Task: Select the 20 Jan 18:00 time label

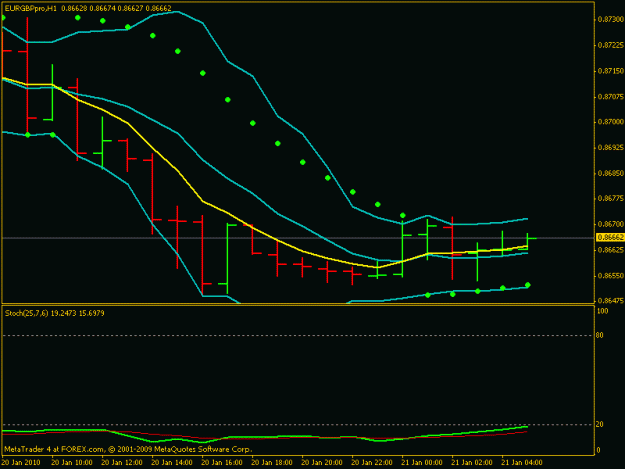Action: click(272, 463)
